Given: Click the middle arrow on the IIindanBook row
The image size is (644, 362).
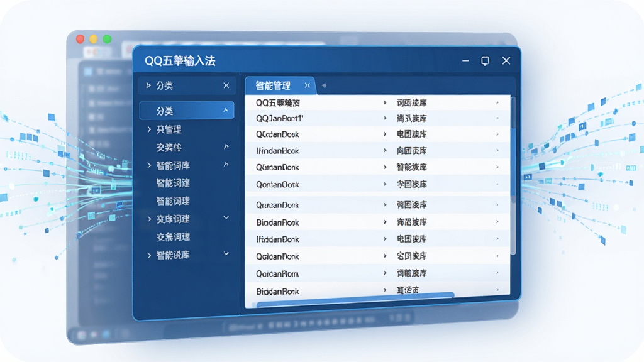Looking at the screenshot, I should tap(385, 151).
